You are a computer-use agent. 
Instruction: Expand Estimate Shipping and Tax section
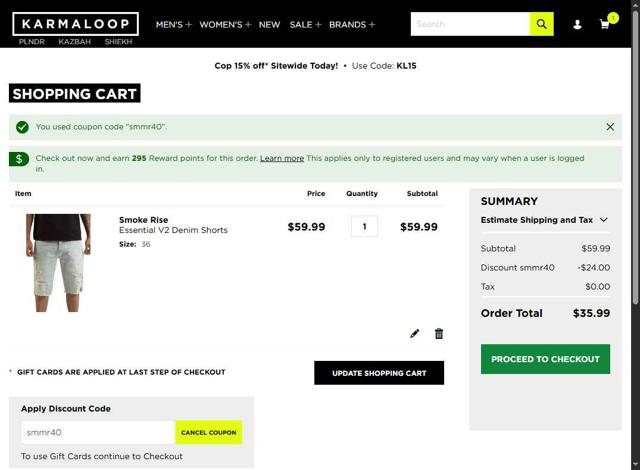[x=544, y=220]
